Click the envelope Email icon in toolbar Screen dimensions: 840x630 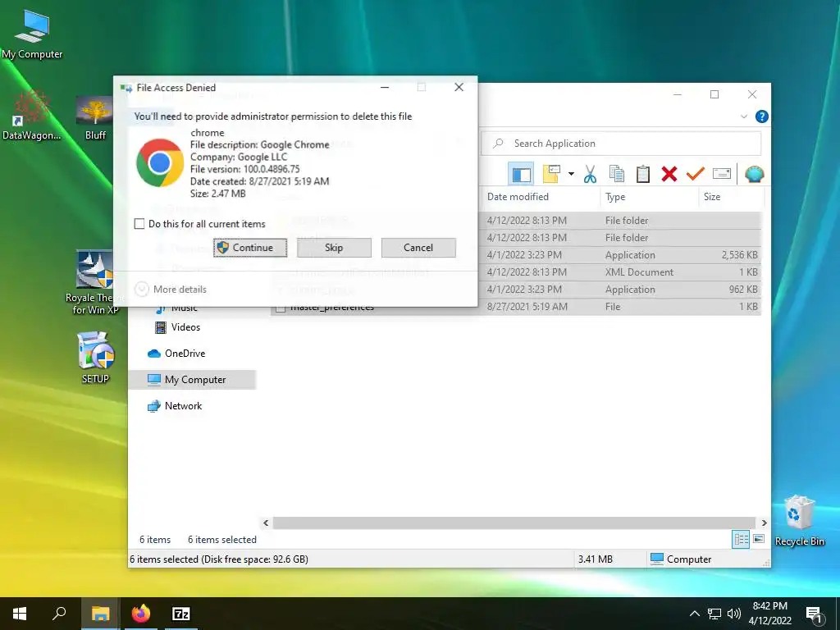point(722,174)
